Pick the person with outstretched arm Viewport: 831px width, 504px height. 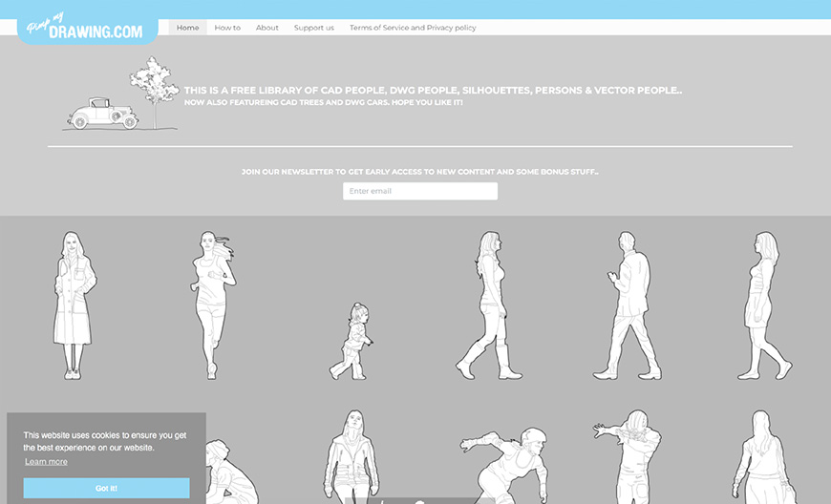click(629, 456)
